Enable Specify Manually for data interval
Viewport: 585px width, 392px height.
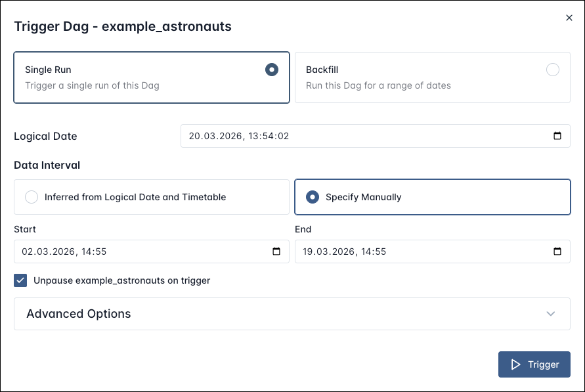(312, 196)
